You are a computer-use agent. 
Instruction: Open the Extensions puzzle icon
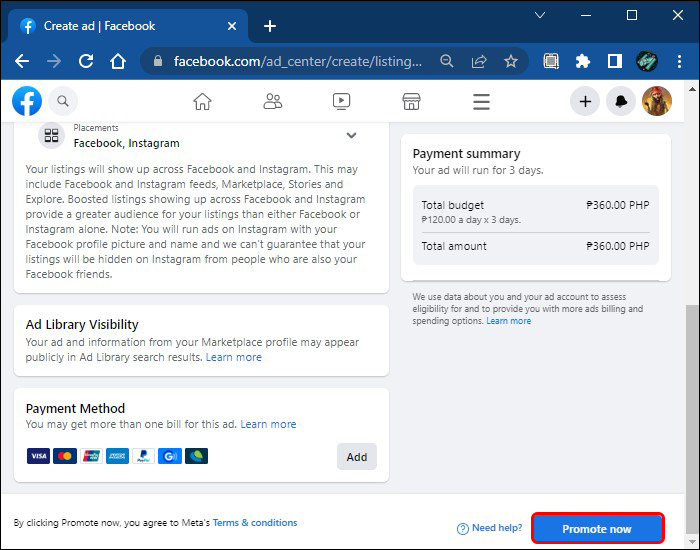tap(583, 61)
